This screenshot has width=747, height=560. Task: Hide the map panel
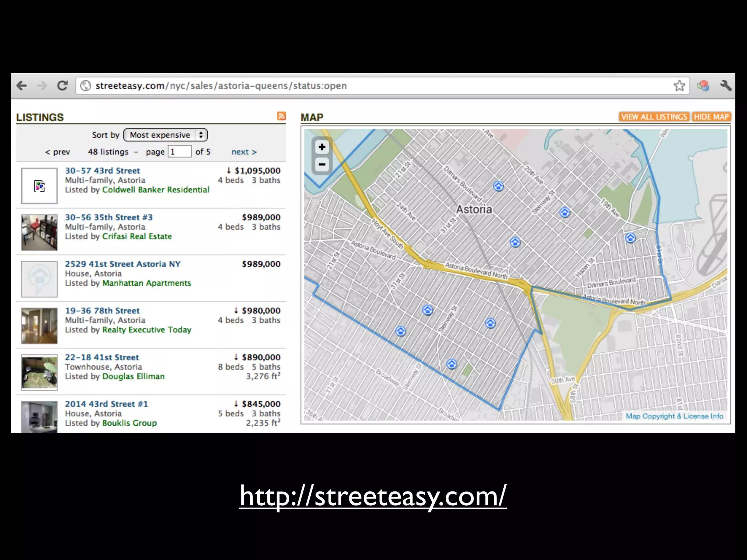pyautogui.click(x=711, y=117)
